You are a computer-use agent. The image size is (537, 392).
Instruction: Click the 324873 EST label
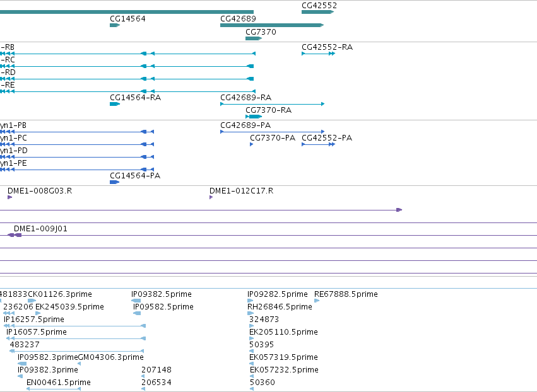264,320
